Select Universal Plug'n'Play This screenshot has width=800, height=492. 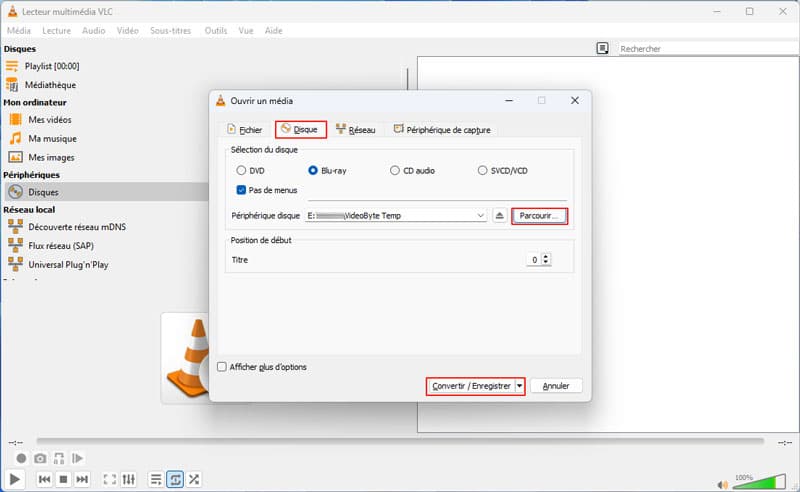click(x=68, y=265)
